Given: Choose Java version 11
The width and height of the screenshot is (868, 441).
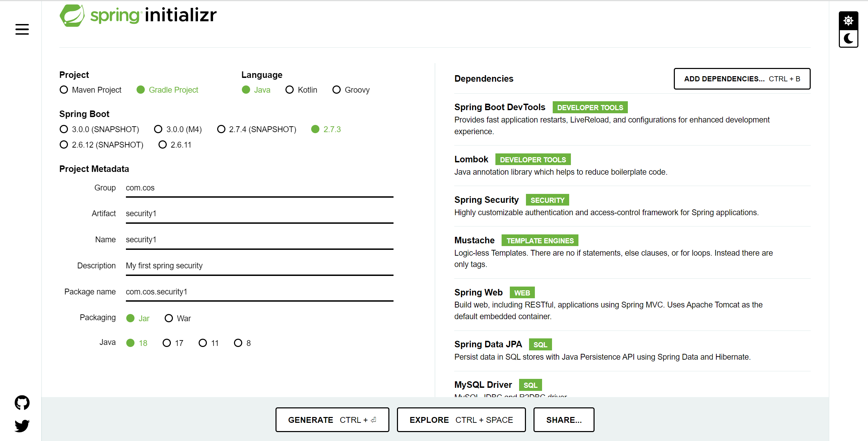Looking at the screenshot, I should pos(209,343).
